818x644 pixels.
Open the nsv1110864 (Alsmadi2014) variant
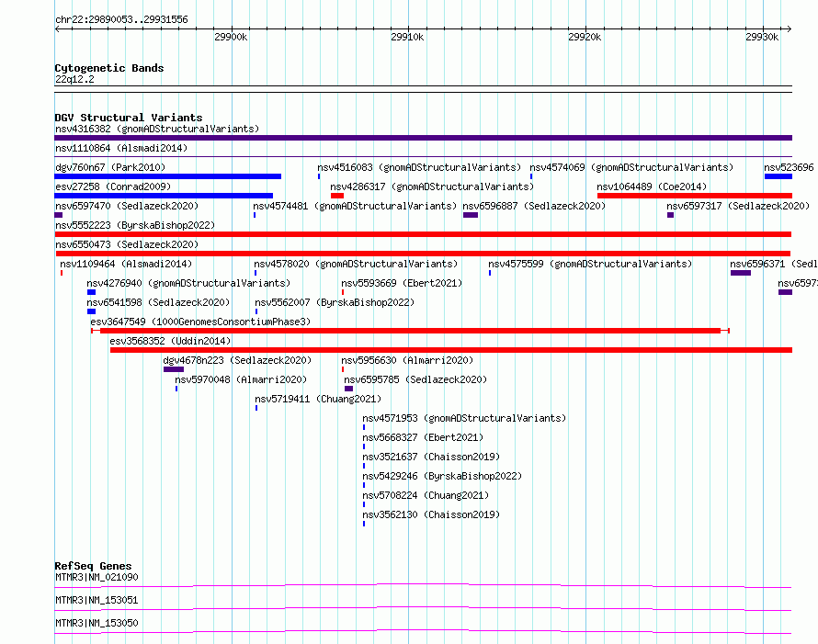point(121,148)
